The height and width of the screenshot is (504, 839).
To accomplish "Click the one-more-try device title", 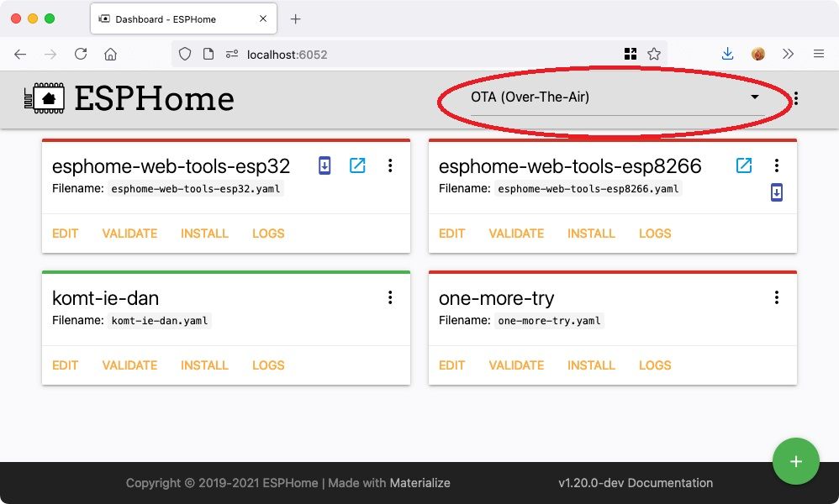I will [496, 298].
